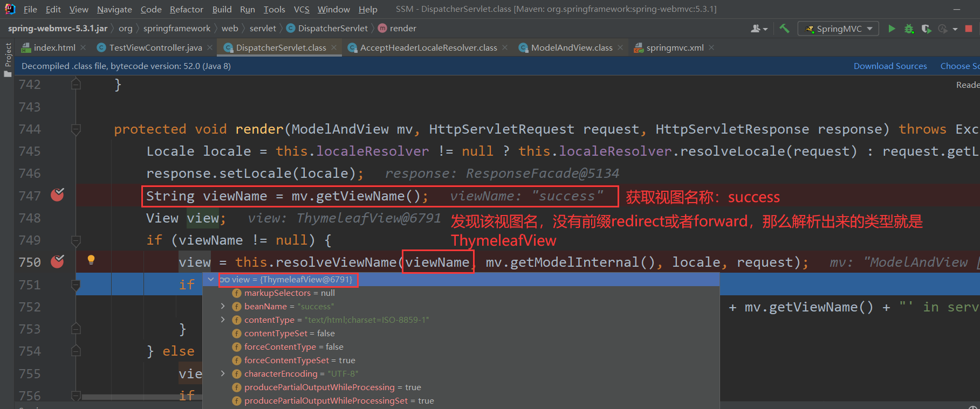Switch to the ModelAndView.class tab
Viewport: 980px width, 409px height.
tap(572, 47)
